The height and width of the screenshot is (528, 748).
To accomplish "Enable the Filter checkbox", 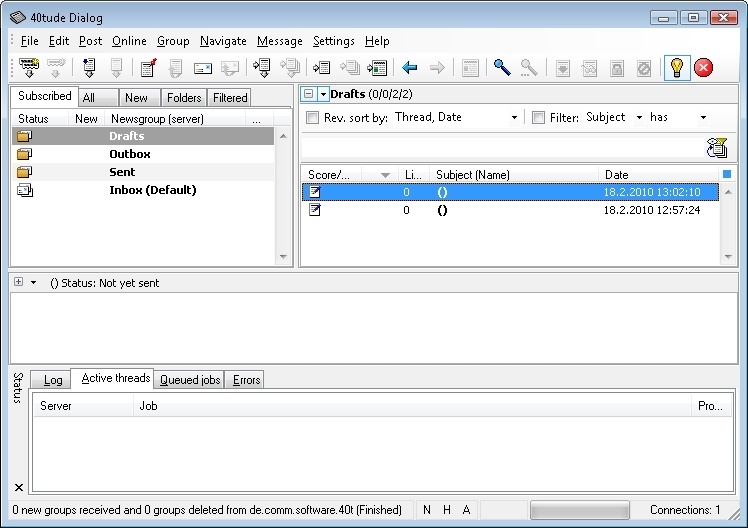I will click(x=538, y=117).
